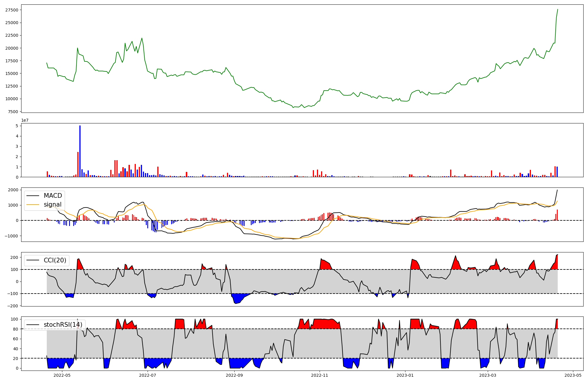Click the 2022-11 x-axis date label

[320, 375]
